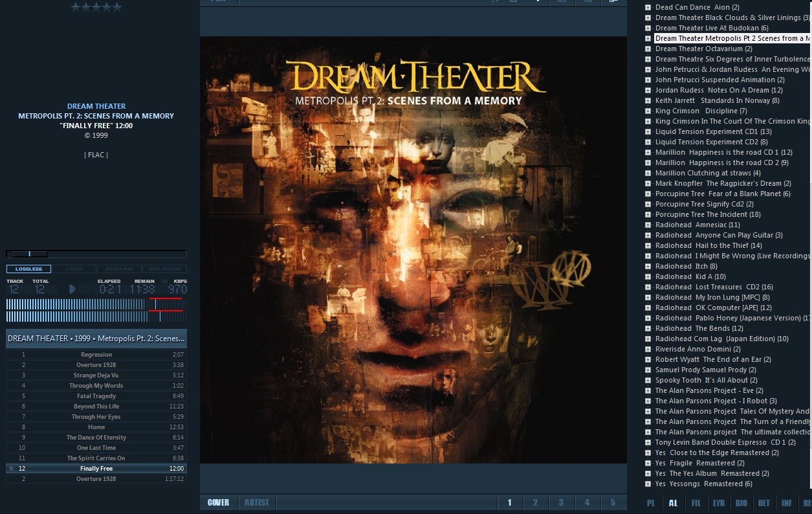Click the Metropolis Pt. 2 album cover art
The image size is (812, 514).
point(413,250)
